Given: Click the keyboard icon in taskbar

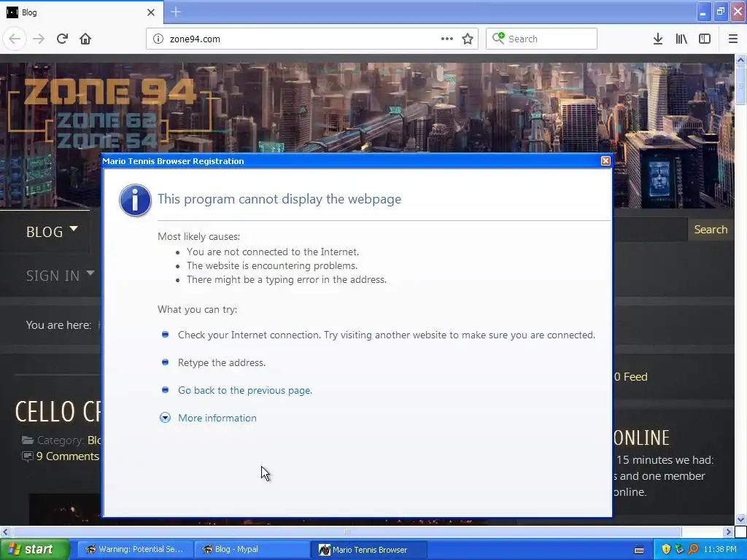Looking at the screenshot, I should (x=639, y=550).
